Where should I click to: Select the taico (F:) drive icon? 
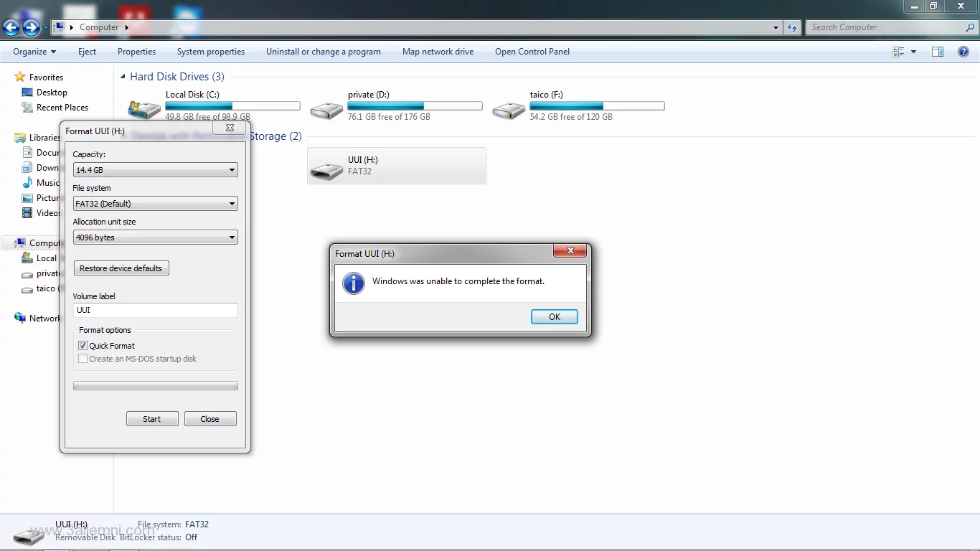tap(509, 109)
